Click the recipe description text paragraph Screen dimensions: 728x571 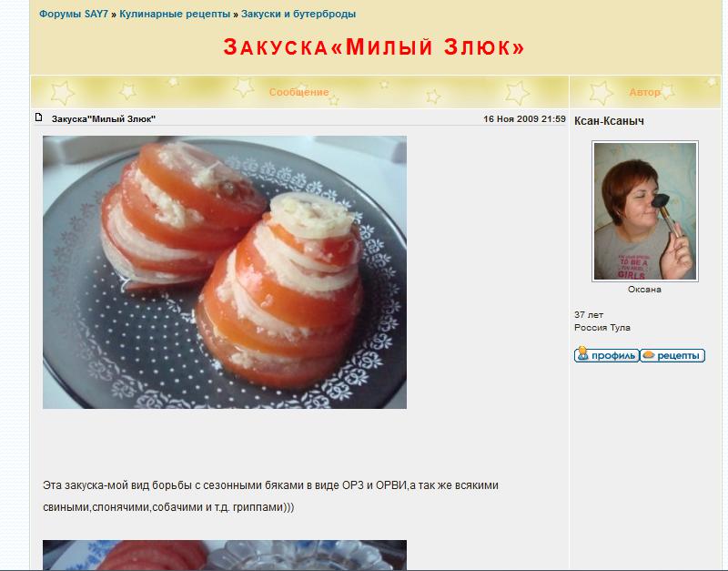pyautogui.click(x=270, y=495)
